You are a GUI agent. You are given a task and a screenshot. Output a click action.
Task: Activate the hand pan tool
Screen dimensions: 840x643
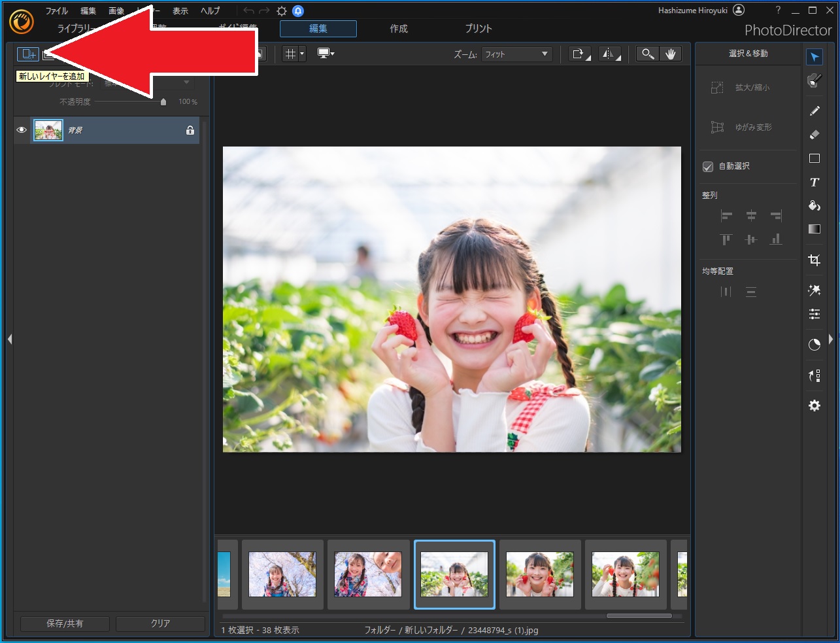tap(671, 54)
